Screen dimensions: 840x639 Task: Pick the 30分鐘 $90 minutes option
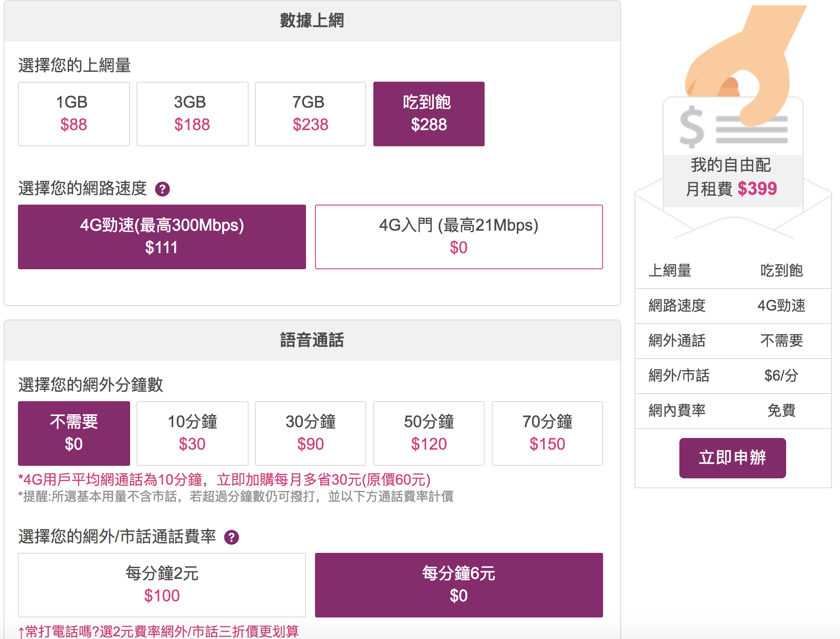(310, 433)
